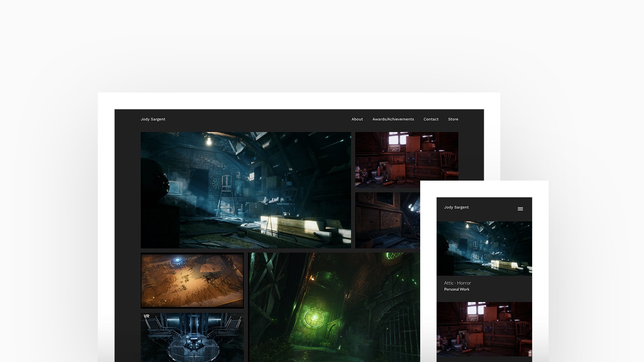The width and height of the screenshot is (644, 362).
Task: Click the Personal Work caption
Action: point(456,289)
